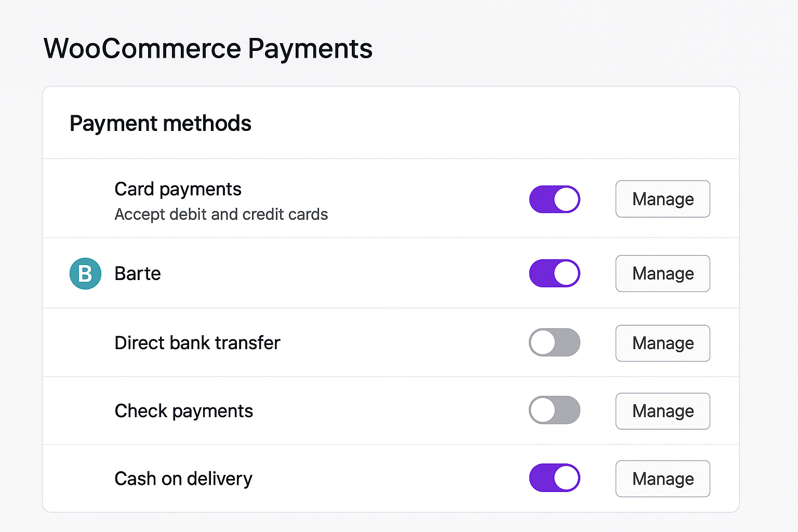Viewport: 798px width, 532px height.
Task: Select the Barte method name text
Action: pyautogui.click(x=138, y=273)
